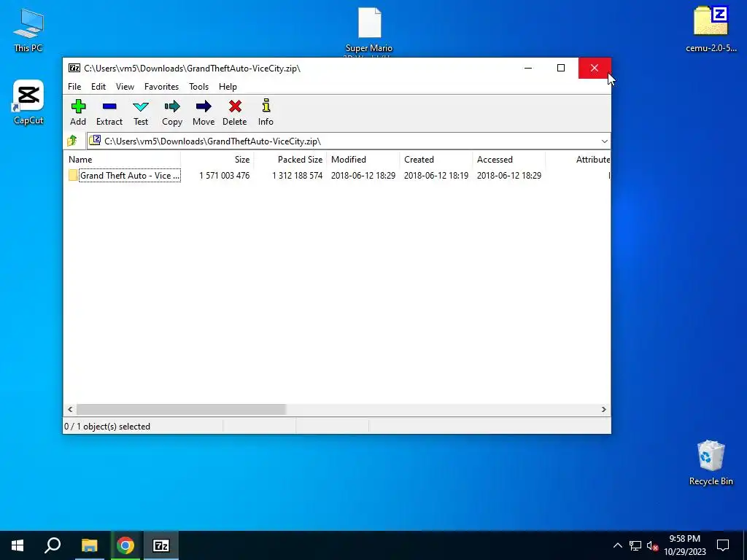This screenshot has width=747, height=560.
Task: Run Test on the archive
Action: [141, 112]
